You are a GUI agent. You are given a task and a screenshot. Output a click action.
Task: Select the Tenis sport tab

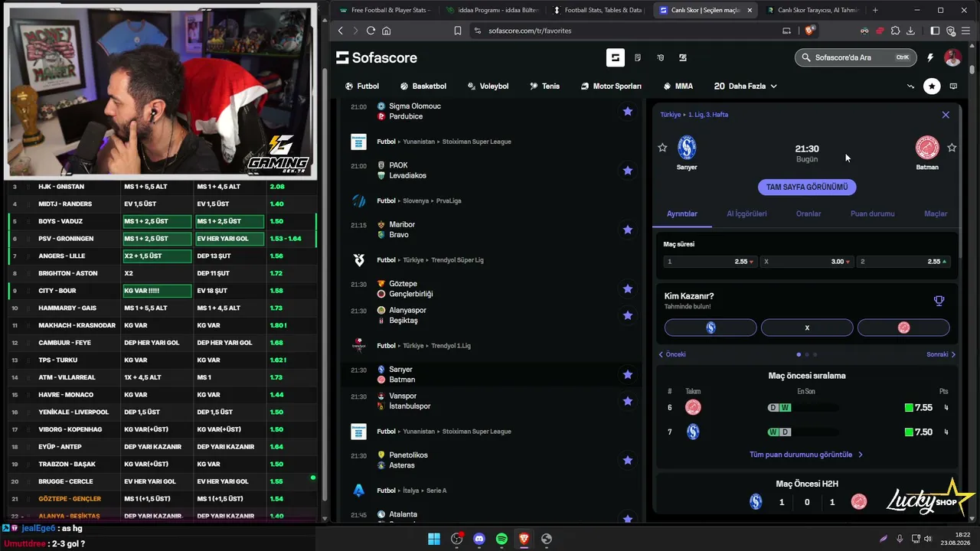545,86
